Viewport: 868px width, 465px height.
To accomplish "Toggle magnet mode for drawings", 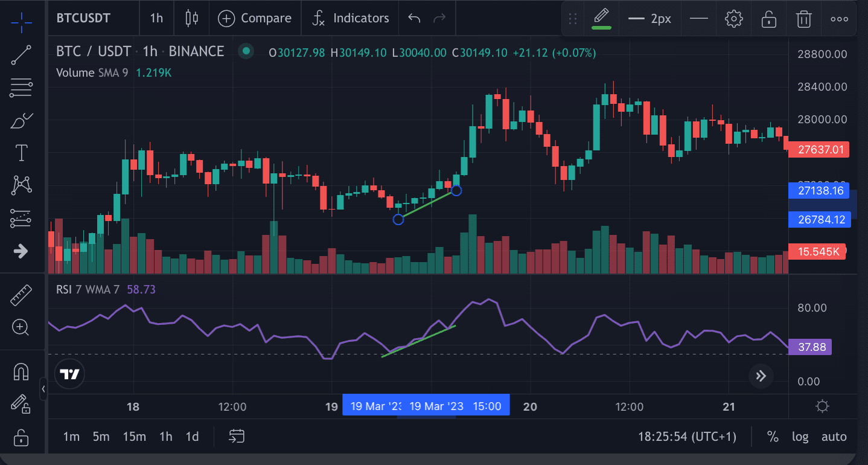I will 21,371.
